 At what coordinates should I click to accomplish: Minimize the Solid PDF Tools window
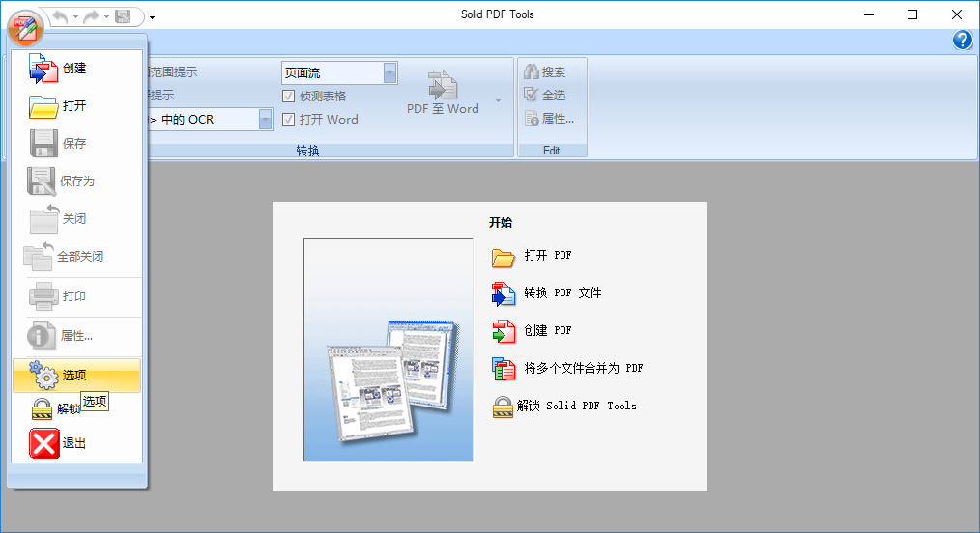[x=869, y=14]
